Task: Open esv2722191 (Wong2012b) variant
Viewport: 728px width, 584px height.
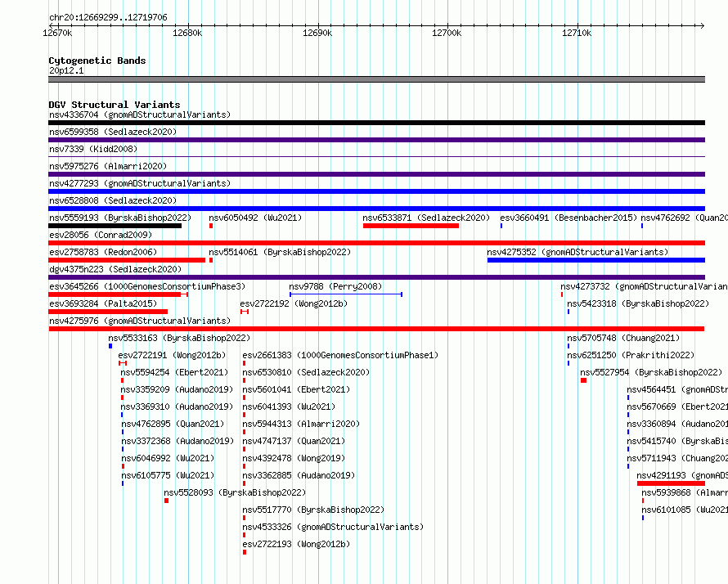Action: pyautogui.click(x=172, y=355)
